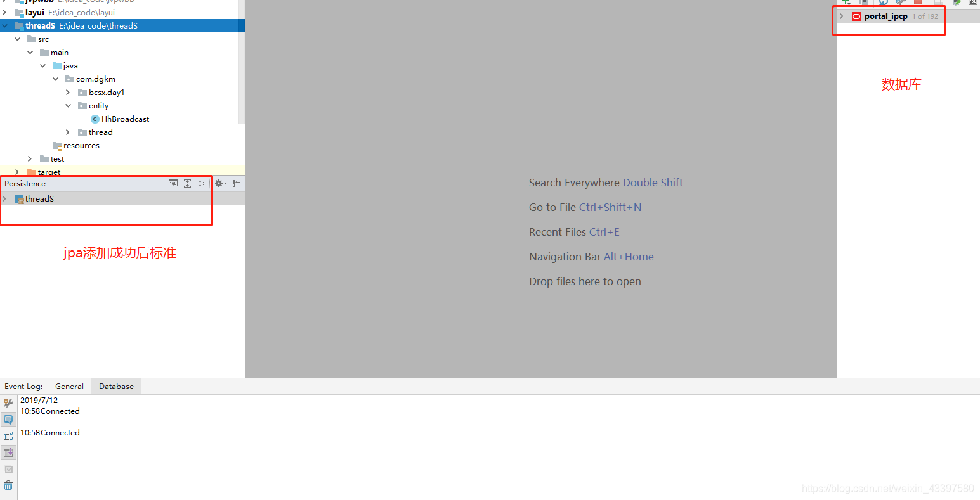This screenshot has width=980, height=500.
Task: Expand the layui project node
Action: point(5,13)
